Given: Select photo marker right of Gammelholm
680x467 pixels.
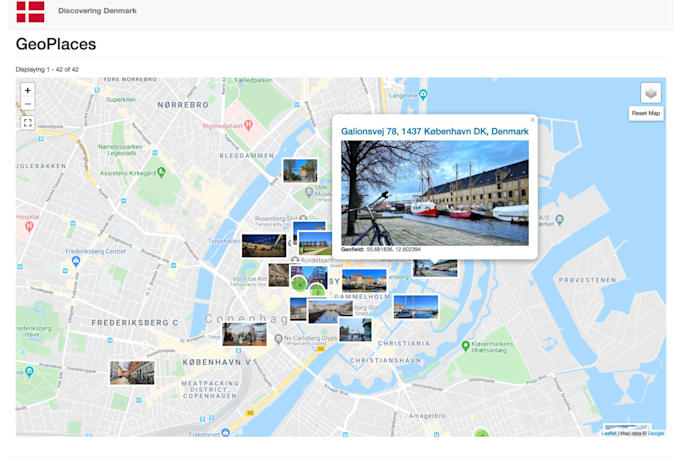Looking at the screenshot, I should tap(415, 306).
